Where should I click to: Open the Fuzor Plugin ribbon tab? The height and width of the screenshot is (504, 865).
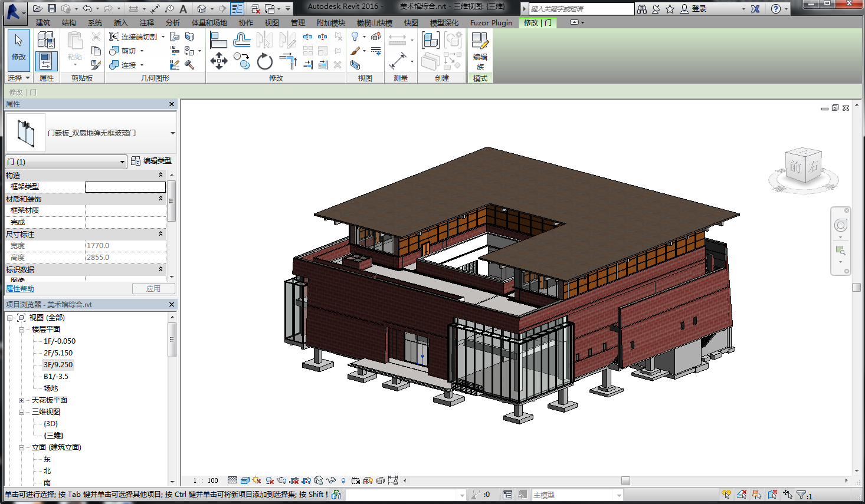pyautogui.click(x=491, y=23)
